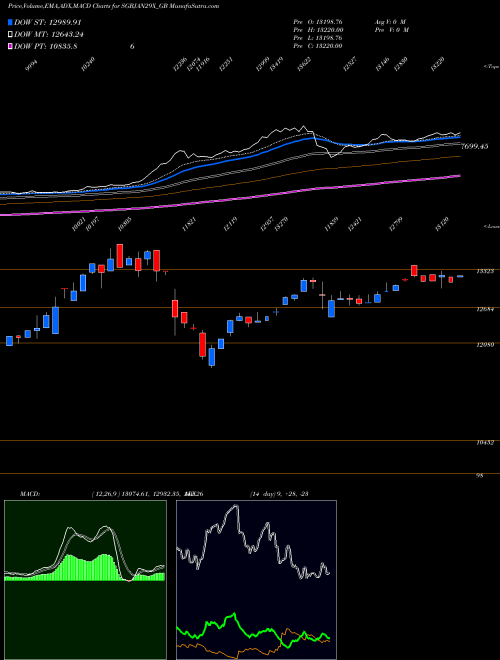Click the red candle at the recent high
Image resolution: width=500 pixels, height=660 pixels.
coord(414,270)
